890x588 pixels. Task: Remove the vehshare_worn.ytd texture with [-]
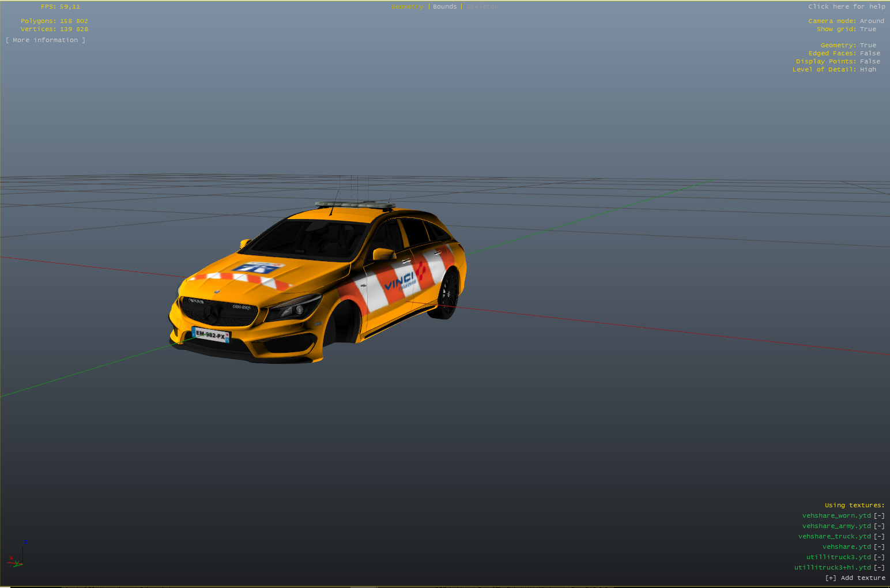tap(878, 516)
